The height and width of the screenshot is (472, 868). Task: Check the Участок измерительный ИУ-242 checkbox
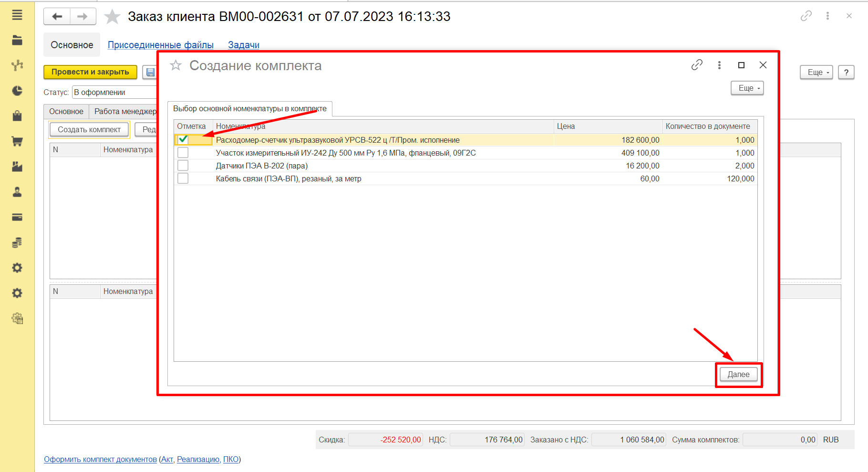183,153
